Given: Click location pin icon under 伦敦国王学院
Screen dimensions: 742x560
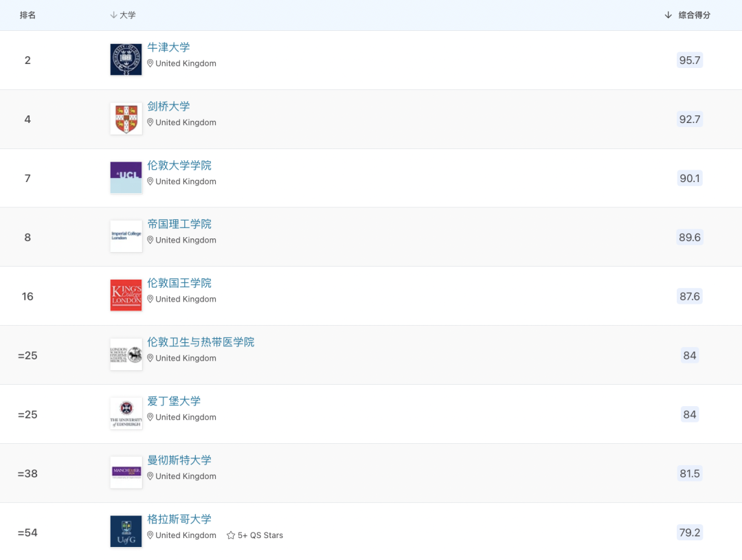Looking at the screenshot, I should tap(150, 299).
